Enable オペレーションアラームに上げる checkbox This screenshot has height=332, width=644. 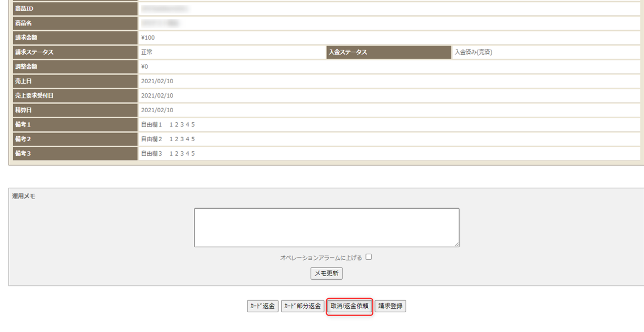pos(369,257)
